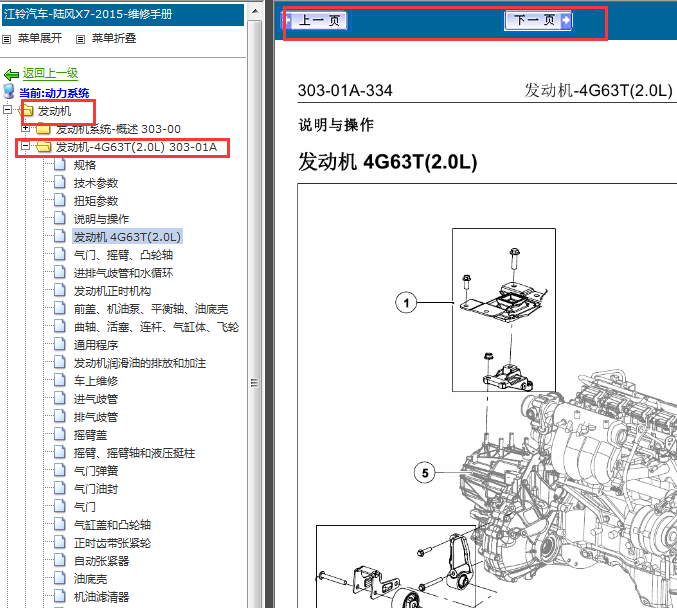Open the 气门油封 page
The height and width of the screenshot is (608, 677).
point(96,489)
